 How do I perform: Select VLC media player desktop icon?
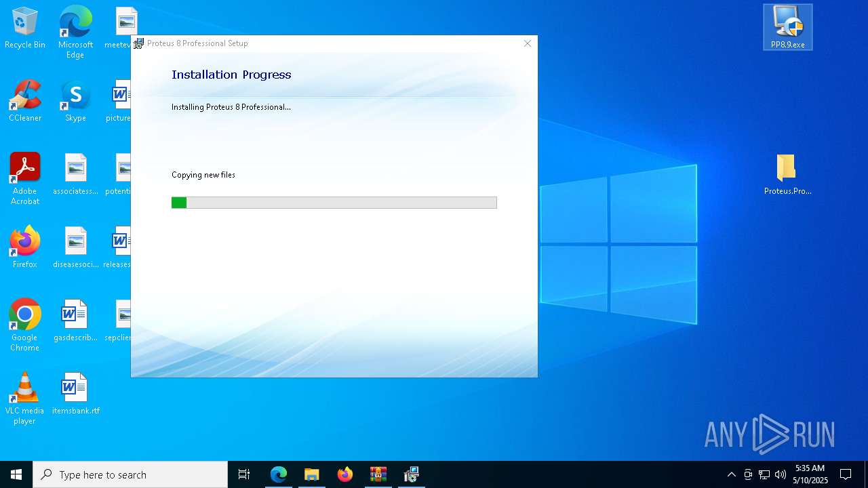tap(25, 399)
